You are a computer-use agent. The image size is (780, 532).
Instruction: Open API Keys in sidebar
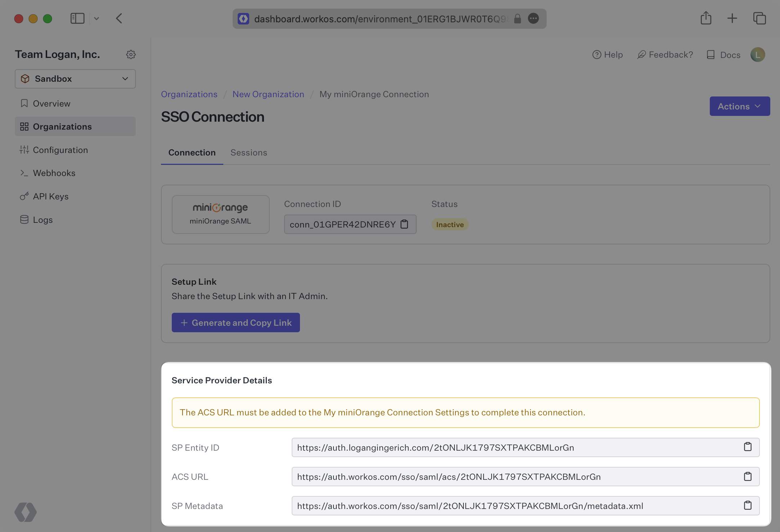click(51, 197)
